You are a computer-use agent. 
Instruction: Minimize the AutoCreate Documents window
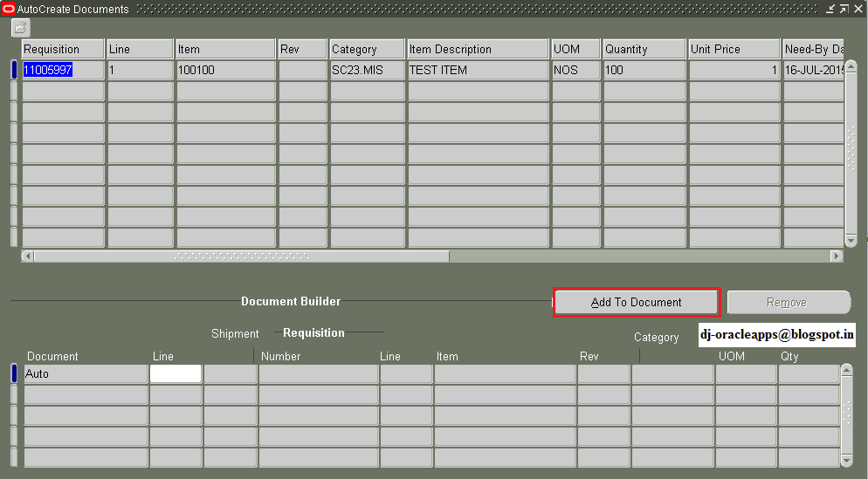click(x=830, y=9)
